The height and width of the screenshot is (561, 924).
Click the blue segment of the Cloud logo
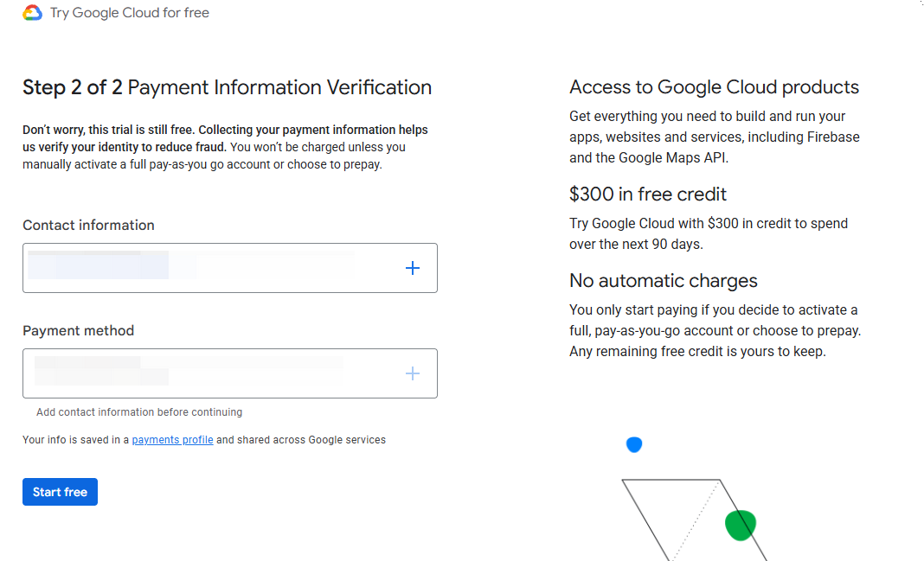(x=38, y=12)
